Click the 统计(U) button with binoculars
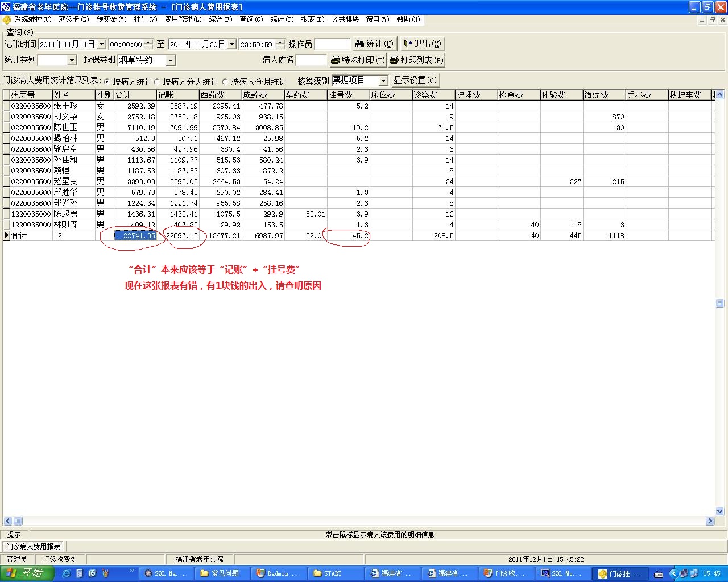Image resolution: width=728 pixels, height=582 pixels. point(374,44)
